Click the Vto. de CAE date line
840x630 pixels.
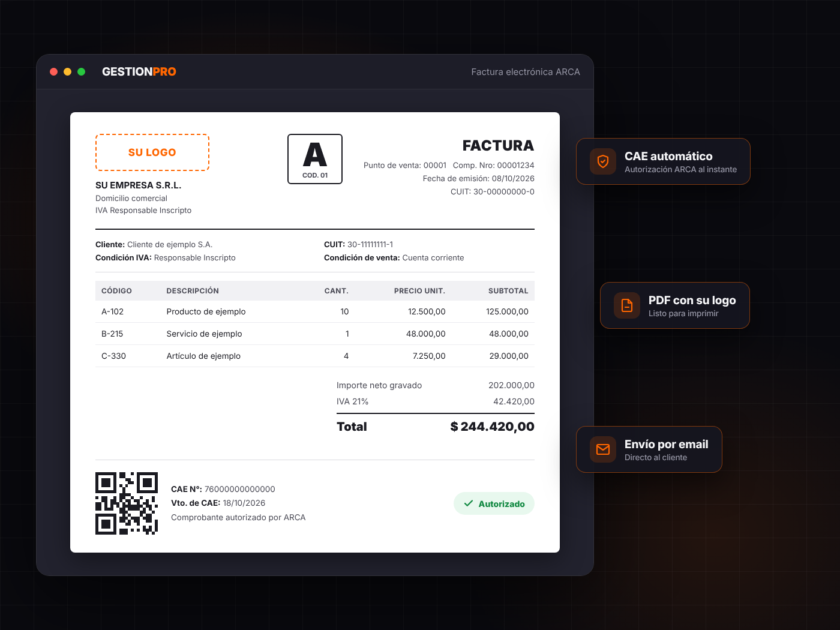click(x=218, y=503)
